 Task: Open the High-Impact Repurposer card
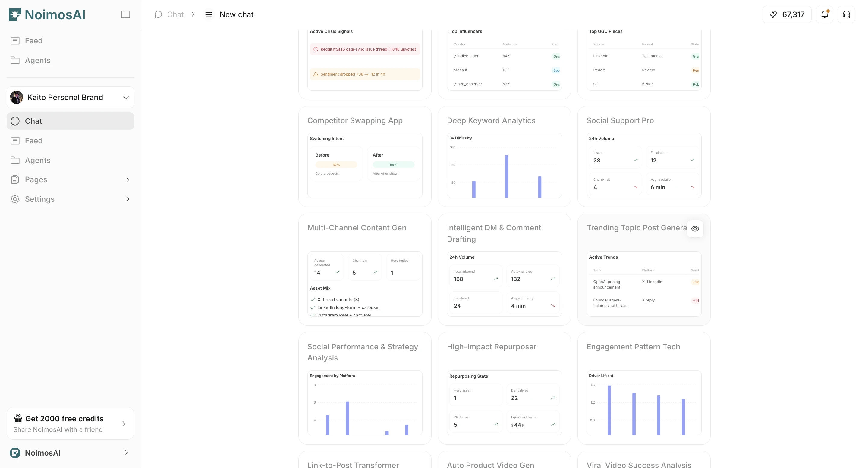504,388
